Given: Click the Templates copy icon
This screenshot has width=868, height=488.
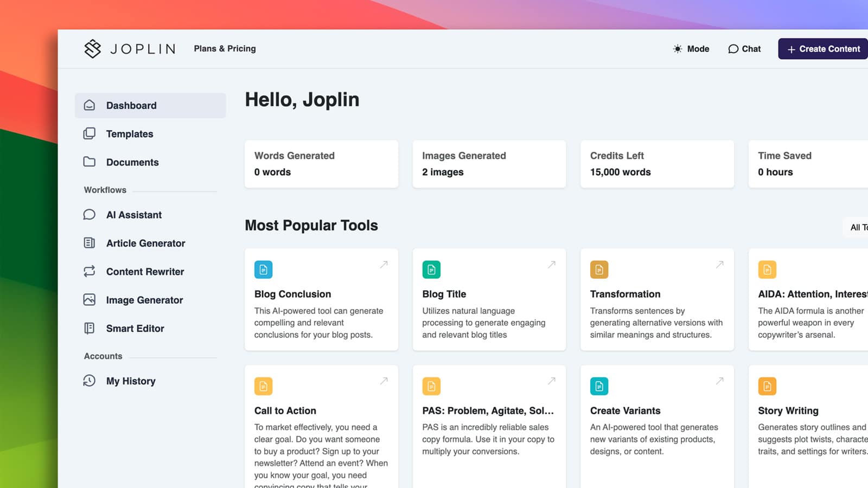Looking at the screenshot, I should pyautogui.click(x=90, y=133).
